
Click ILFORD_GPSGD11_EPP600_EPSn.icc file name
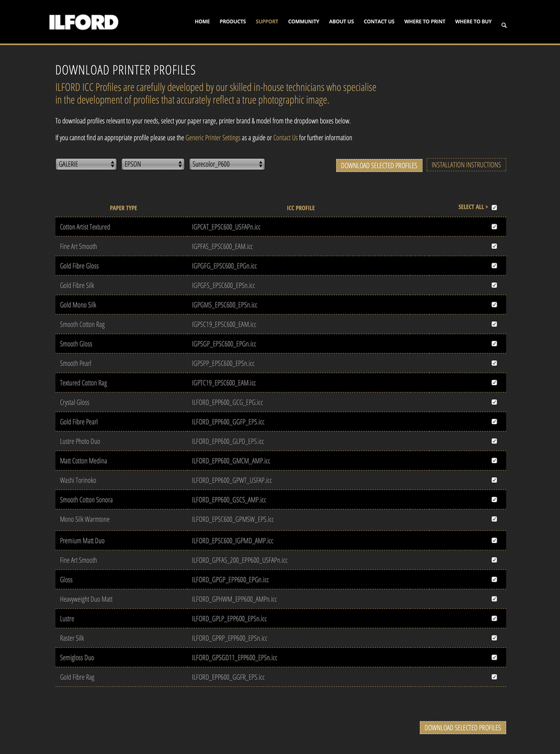234,657
